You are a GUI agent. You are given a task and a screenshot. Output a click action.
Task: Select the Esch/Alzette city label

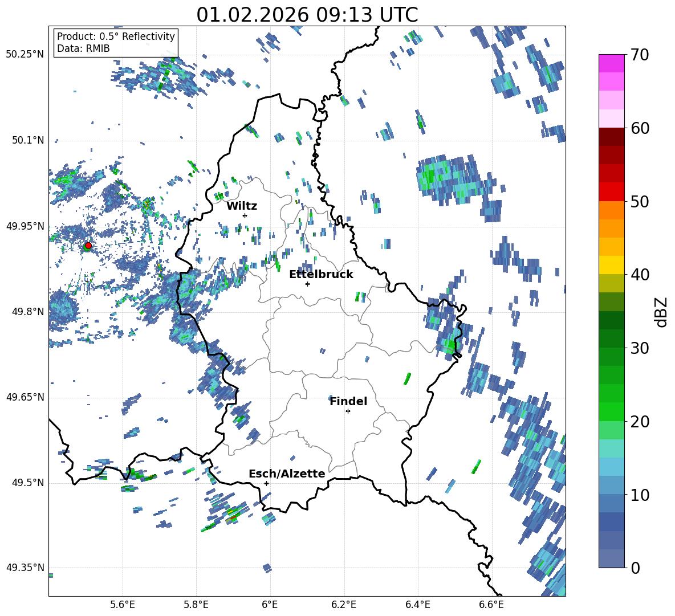pos(287,474)
